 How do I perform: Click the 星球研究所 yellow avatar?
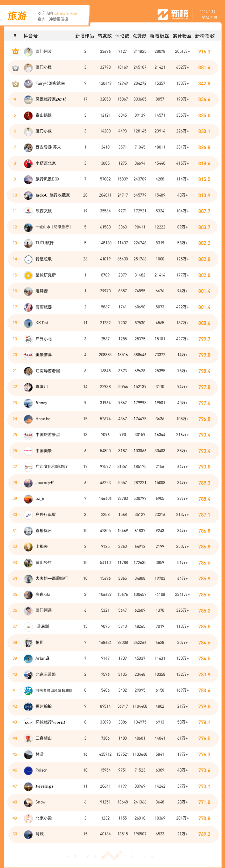point(28,275)
